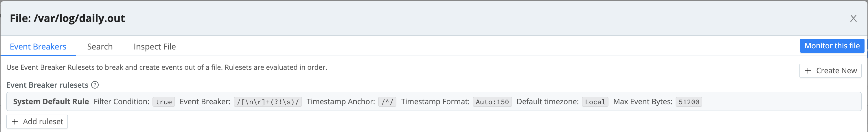Screen dimensions: 868x132
Task: Open the Search tab
Action: (100, 47)
